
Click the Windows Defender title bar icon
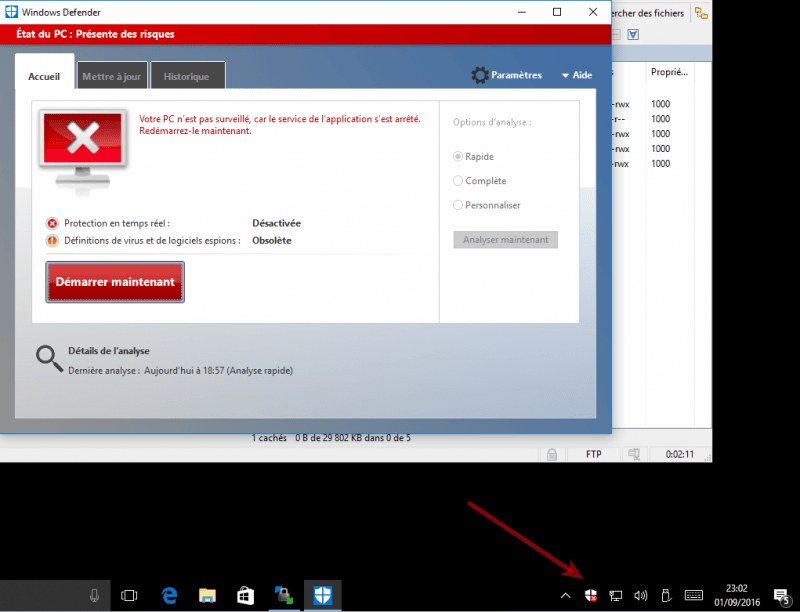(x=11, y=12)
